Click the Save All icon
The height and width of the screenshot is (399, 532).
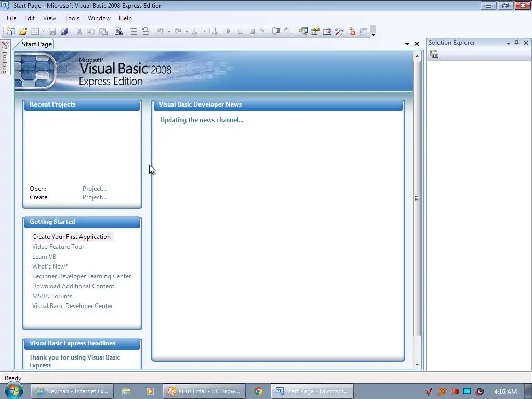click(64, 31)
